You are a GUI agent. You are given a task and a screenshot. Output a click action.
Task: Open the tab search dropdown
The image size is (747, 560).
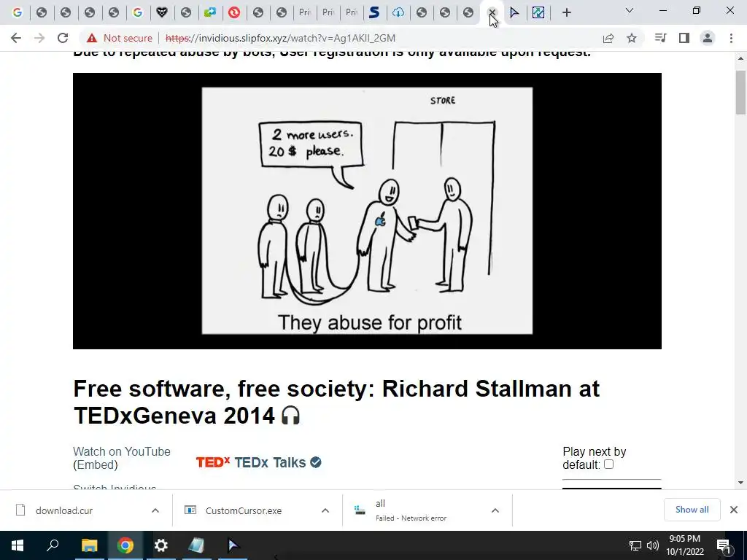pyautogui.click(x=630, y=10)
